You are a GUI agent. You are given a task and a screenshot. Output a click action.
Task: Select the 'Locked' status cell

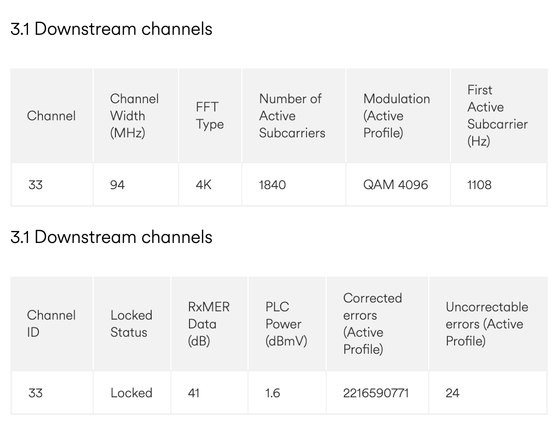[131, 393]
